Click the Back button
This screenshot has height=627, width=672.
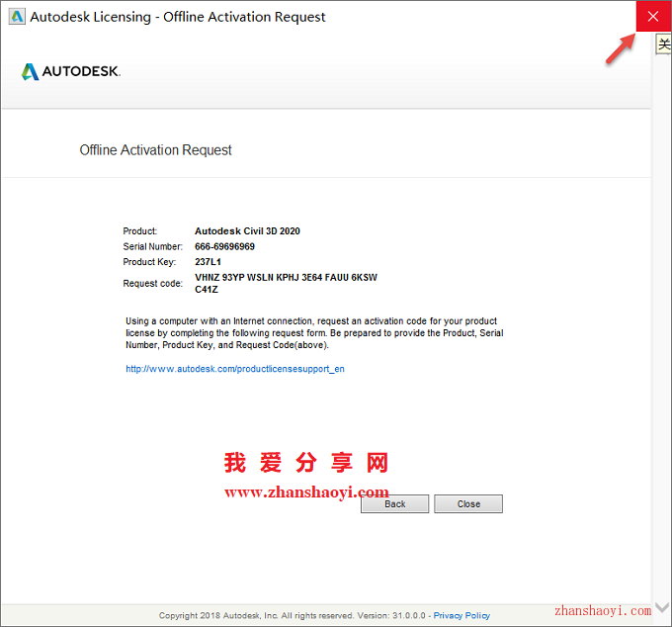coord(394,504)
